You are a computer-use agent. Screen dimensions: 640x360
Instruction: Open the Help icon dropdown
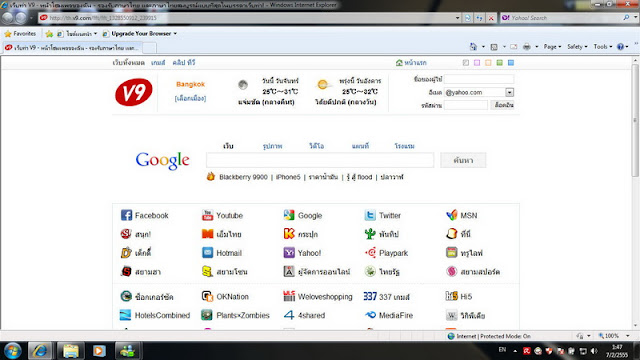click(622, 47)
